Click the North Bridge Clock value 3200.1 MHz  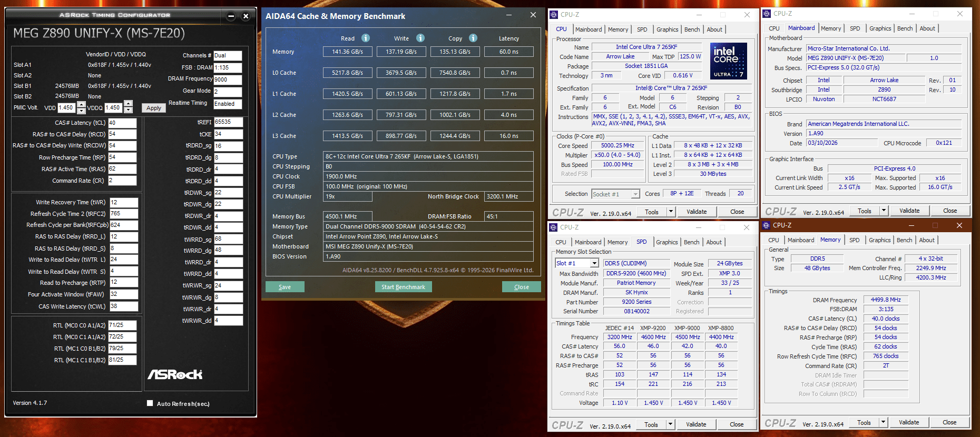click(x=509, y=196)
